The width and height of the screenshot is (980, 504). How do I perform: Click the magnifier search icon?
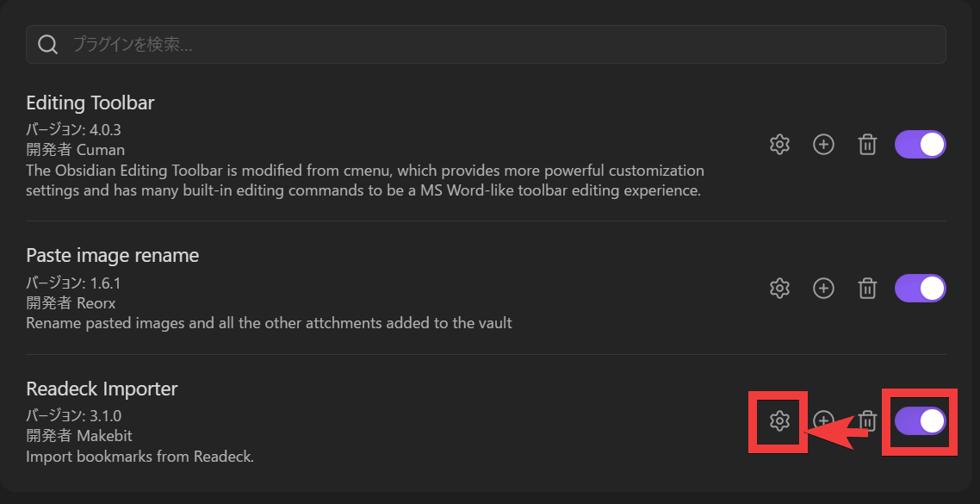click(48, 44)
